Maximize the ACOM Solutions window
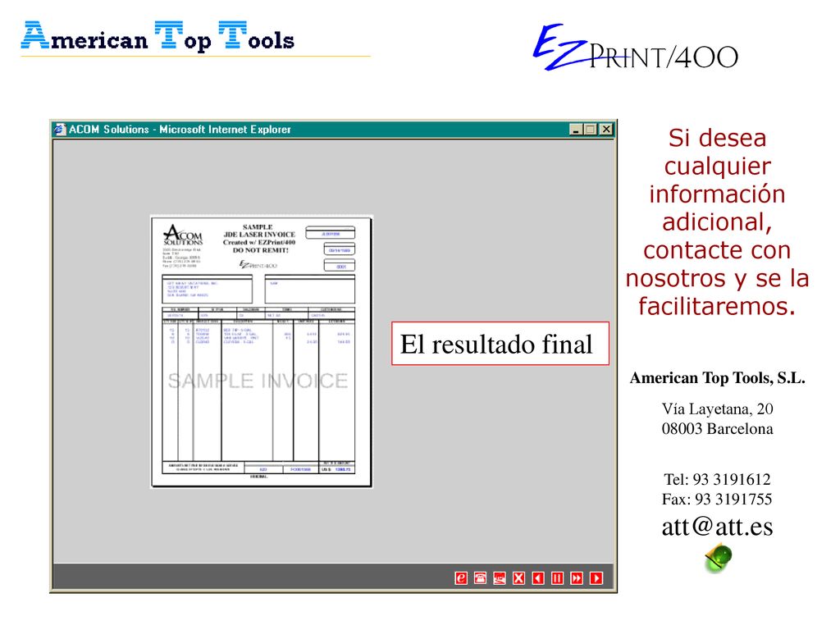The height and width of the screenshot is (630, 840). (591, 129)
